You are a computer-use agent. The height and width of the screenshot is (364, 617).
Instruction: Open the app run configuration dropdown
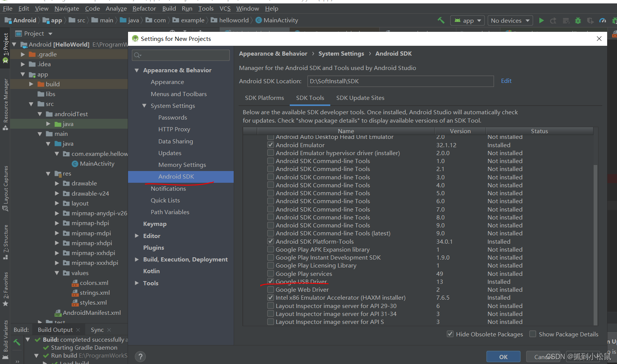[x=467, y=20]
